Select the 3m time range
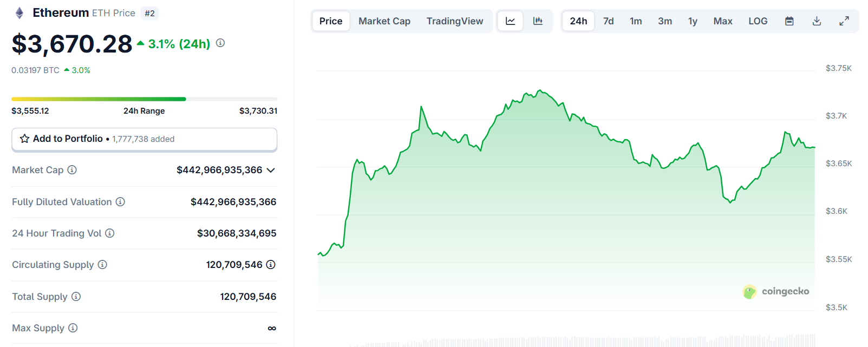This screenshot has width=868, height=347. click(665, 21)
